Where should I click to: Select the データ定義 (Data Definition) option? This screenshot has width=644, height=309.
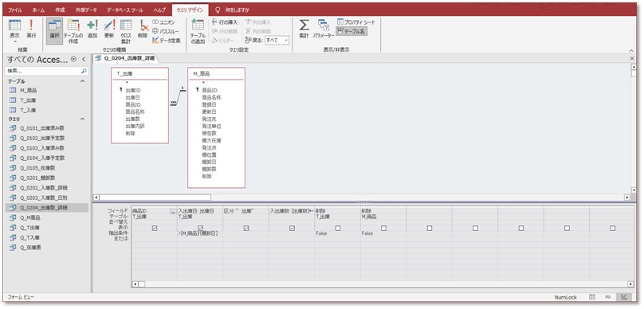[167, 40]
